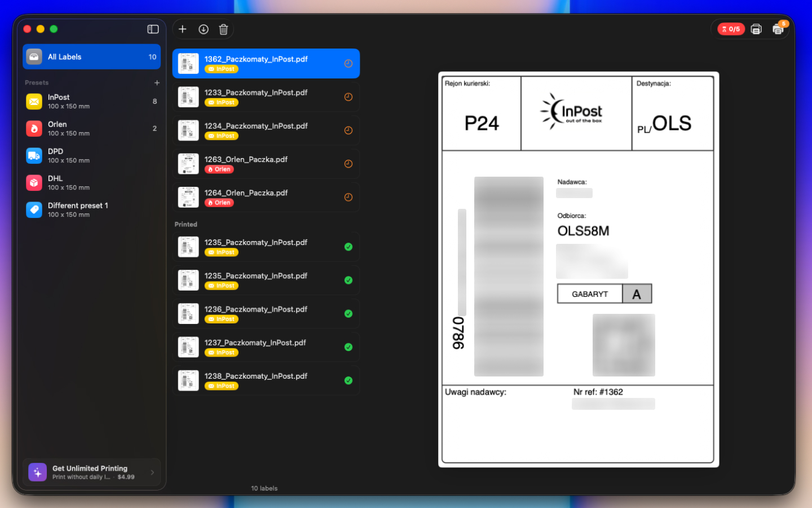Select the Orlen preset

(91, 129)
